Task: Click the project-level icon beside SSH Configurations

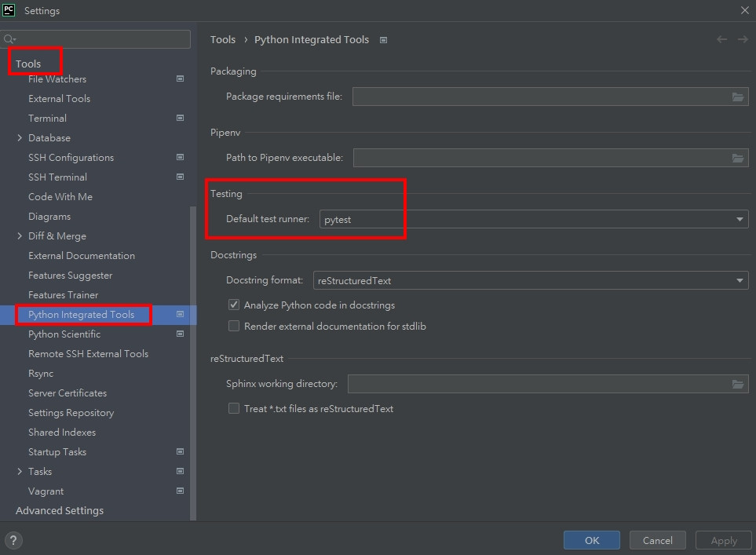Action: click(180, 157)
